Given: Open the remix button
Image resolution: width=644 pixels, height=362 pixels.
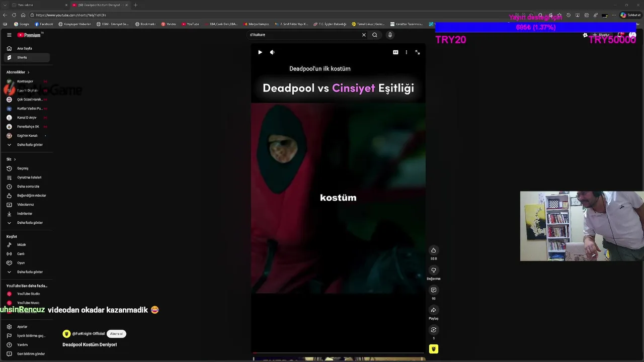Looking at the screenshot, I should click(x=433, y=330).
